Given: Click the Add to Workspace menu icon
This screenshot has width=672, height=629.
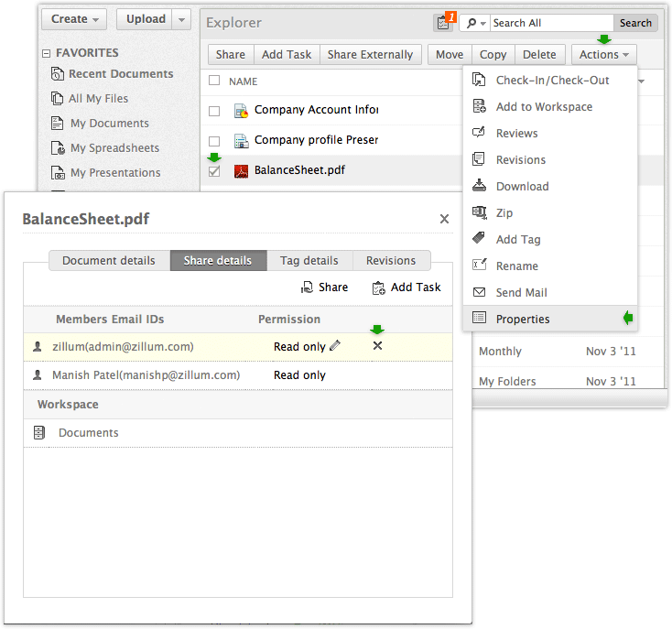Looking at the screenshot, I should coord(479,106).
